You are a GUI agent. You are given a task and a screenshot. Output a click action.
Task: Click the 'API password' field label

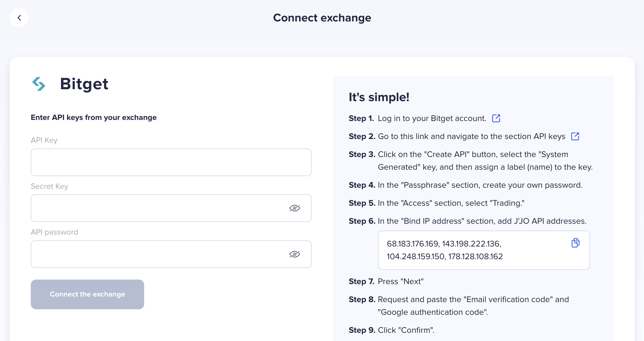point(54,232)
